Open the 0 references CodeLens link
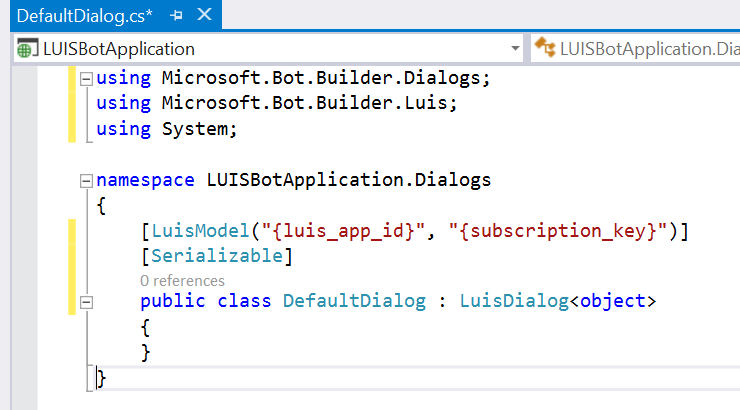The height and width of the screenshot is (410, 740). pyautogui.click(x=182, y=281)
